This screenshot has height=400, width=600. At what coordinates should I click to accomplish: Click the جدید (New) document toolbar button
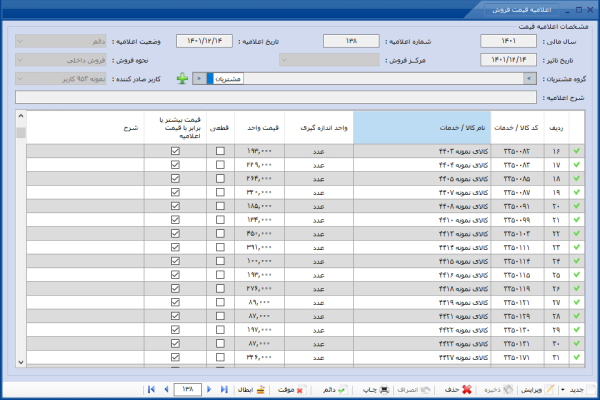pyautogui.click(x=582, y=390)
